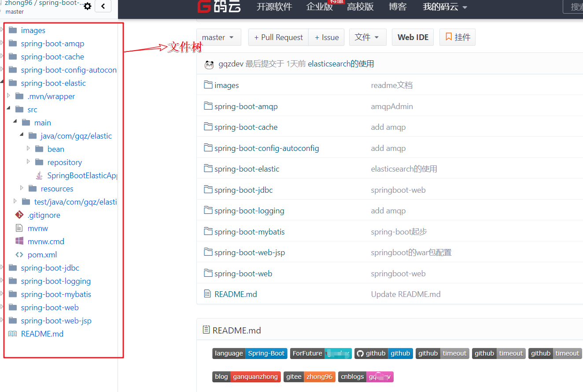Select spring-boot-web-jsp in tree sidebar
The width and height of the screenshot is (583, 392).
pos(56,321)
